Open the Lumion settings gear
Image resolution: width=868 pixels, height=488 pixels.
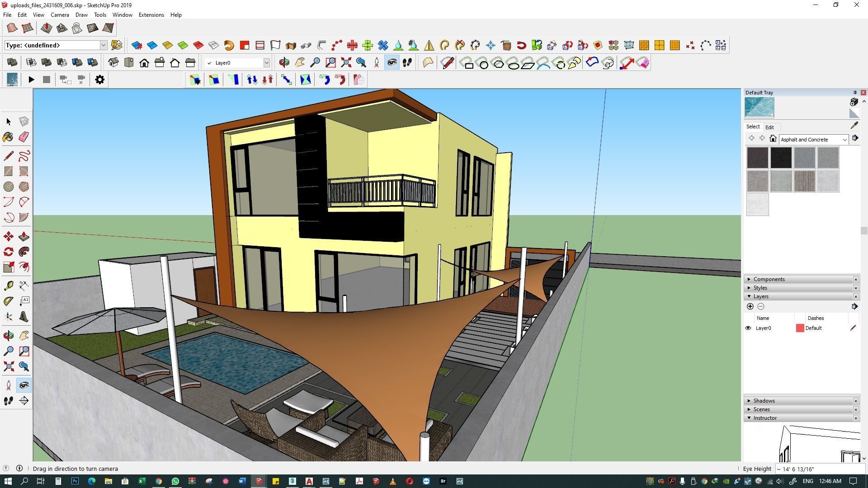point(99,80)
